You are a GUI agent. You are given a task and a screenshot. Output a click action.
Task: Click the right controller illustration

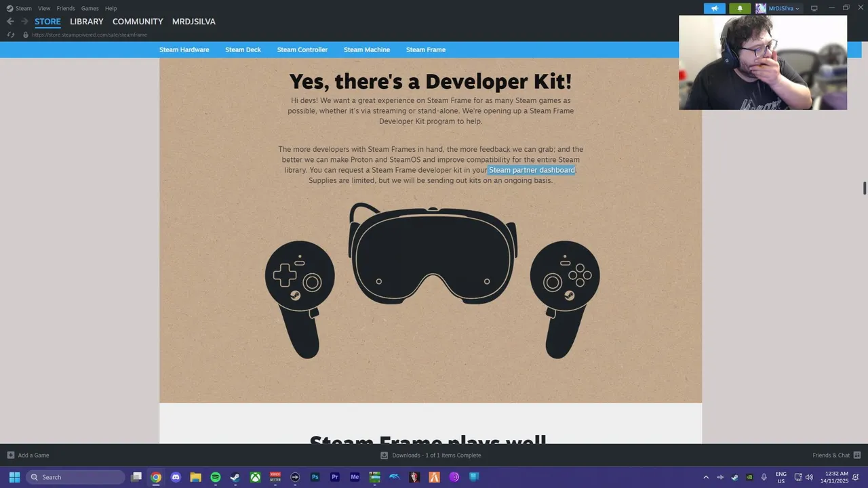click(x=565, y=298)
